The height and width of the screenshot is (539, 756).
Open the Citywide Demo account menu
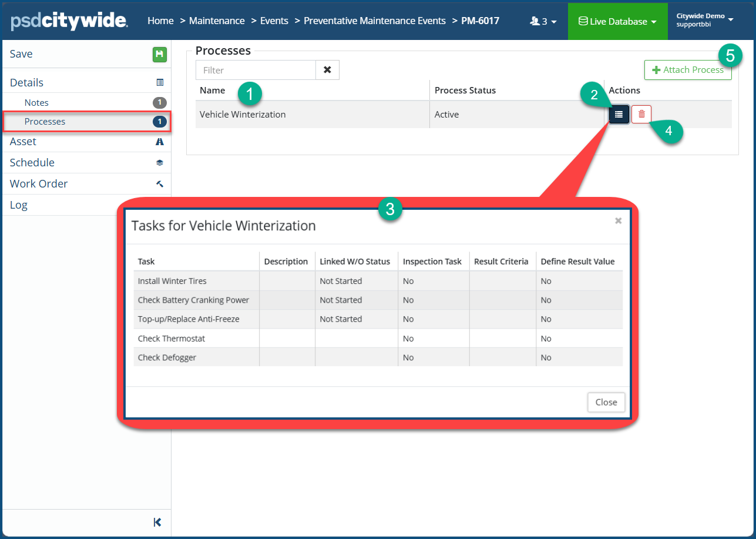tap(704, 20)
